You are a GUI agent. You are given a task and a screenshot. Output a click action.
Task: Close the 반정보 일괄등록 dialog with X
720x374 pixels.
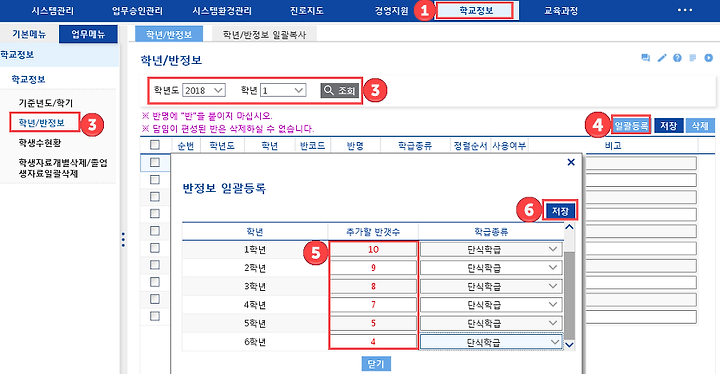571,162
